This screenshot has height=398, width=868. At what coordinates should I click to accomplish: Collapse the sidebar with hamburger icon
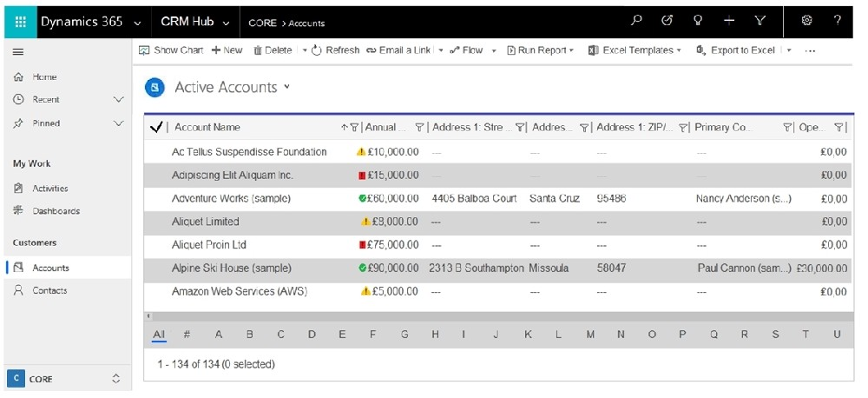pos(18,52)
